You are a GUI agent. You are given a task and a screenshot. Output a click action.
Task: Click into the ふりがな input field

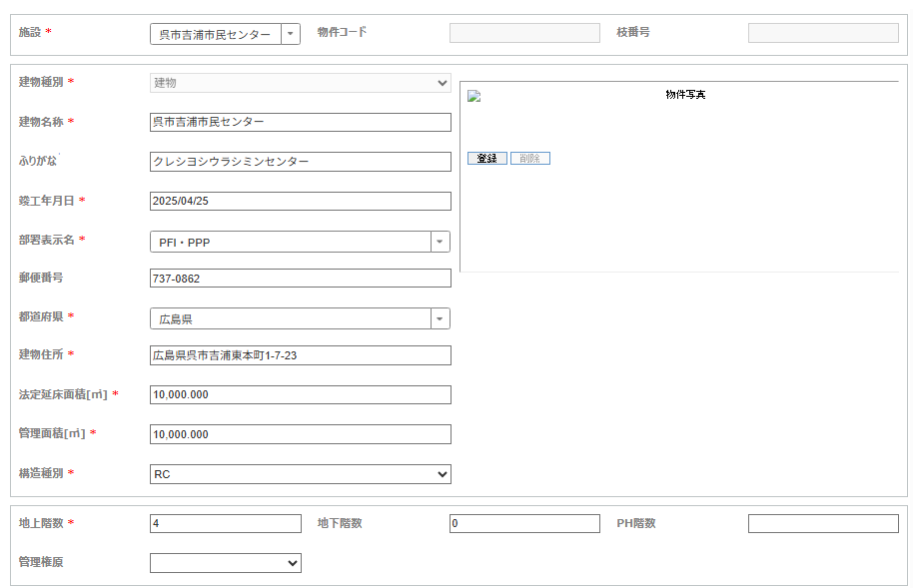click(301, 162)
